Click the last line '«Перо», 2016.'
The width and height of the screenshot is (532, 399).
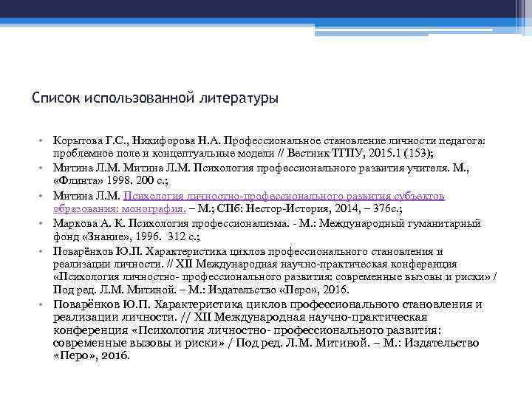coord(92,355)
